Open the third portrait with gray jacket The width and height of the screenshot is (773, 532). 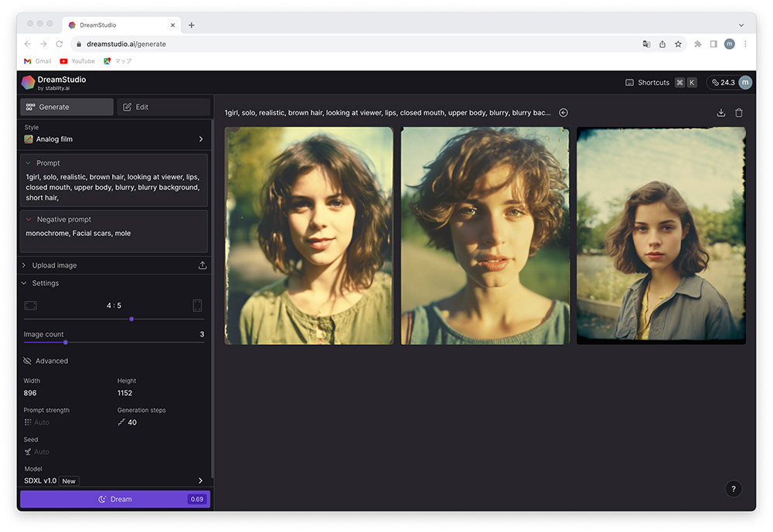(x=661, y=236)
